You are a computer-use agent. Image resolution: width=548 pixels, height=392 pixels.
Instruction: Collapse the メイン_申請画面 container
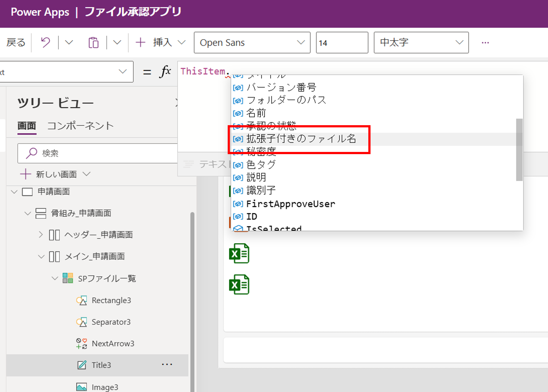tap(41, 257)
